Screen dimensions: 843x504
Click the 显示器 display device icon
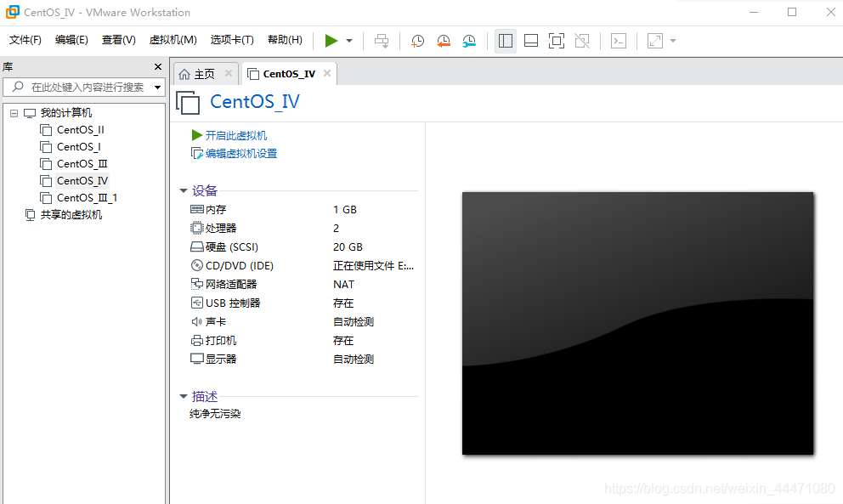(197, 359)
